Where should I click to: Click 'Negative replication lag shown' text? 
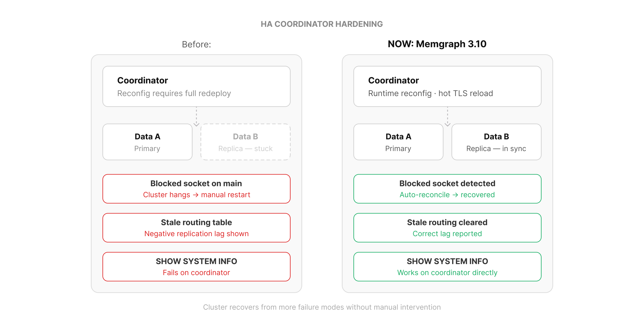pyautogui.click(x=196, y=234)
